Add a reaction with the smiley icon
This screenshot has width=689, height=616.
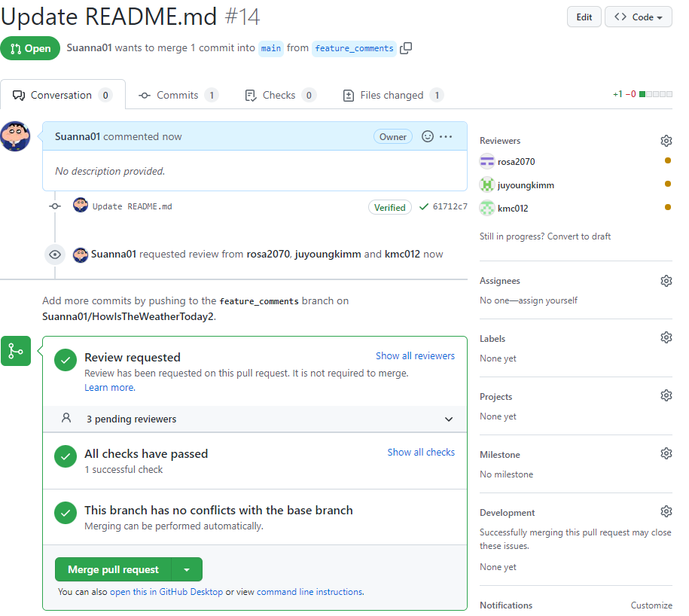428,136
